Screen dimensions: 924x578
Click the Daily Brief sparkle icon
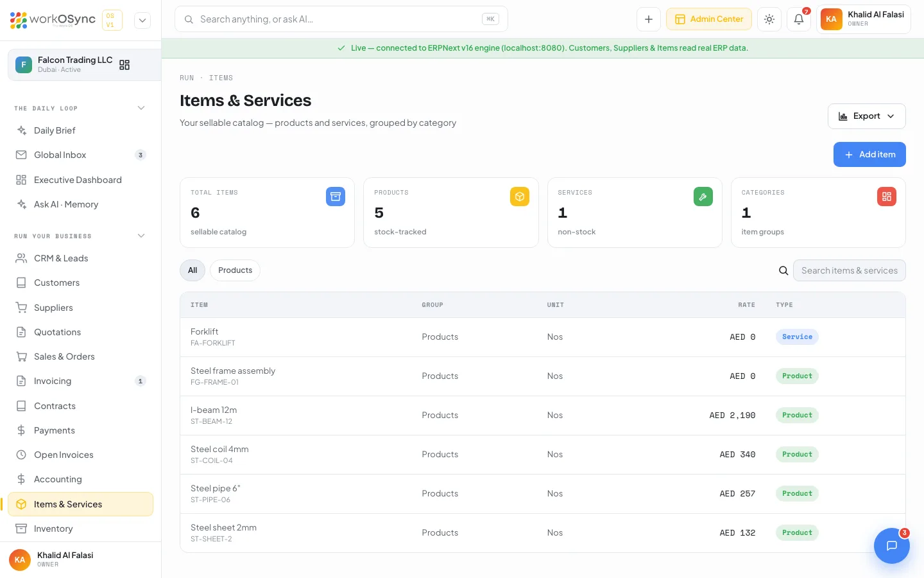21,130
